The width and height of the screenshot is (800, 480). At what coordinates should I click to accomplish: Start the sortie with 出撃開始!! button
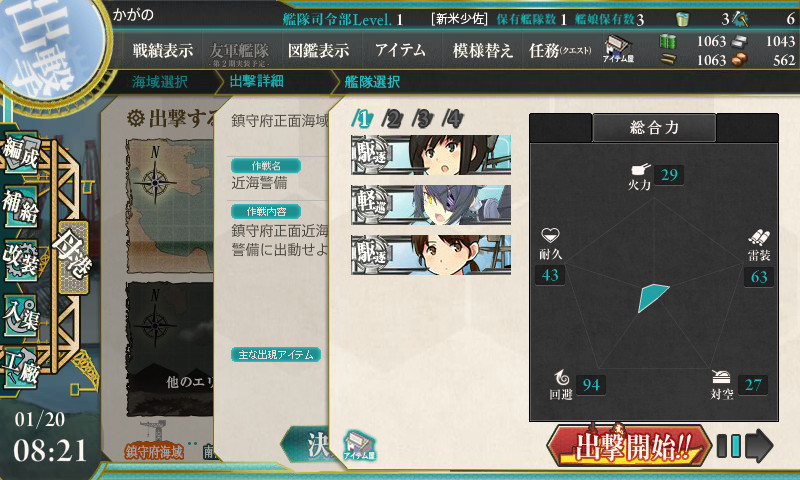[629, 446]
